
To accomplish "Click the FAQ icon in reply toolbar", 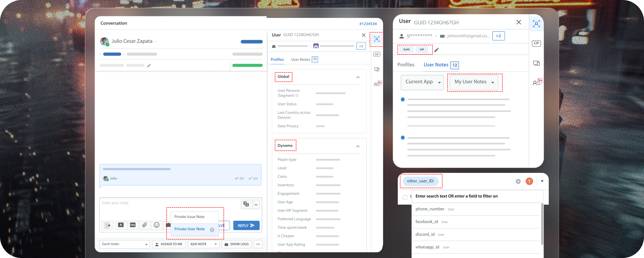I will click(133, 225).
